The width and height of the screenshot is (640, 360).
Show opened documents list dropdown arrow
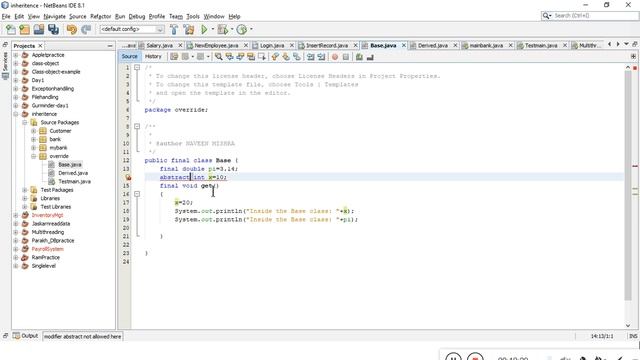point(626,44)
